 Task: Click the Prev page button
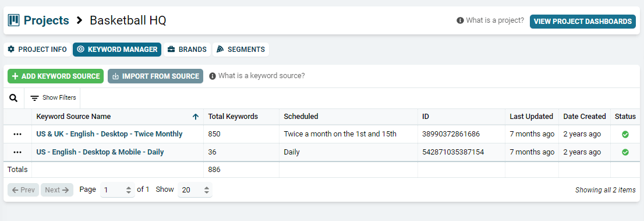pyautogui.click(x=23, y=190)
